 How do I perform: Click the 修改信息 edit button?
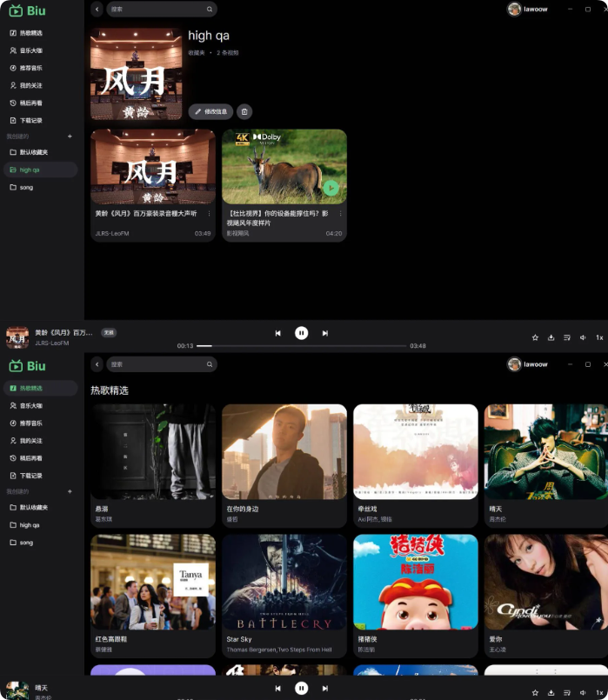click(x=210, y=111)
